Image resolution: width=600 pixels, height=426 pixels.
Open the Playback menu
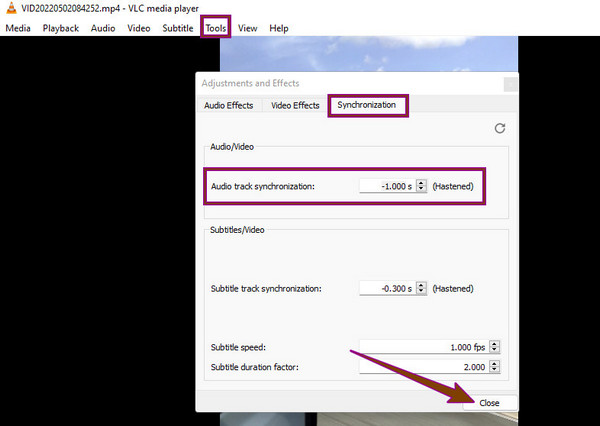(x=60, y=28)
